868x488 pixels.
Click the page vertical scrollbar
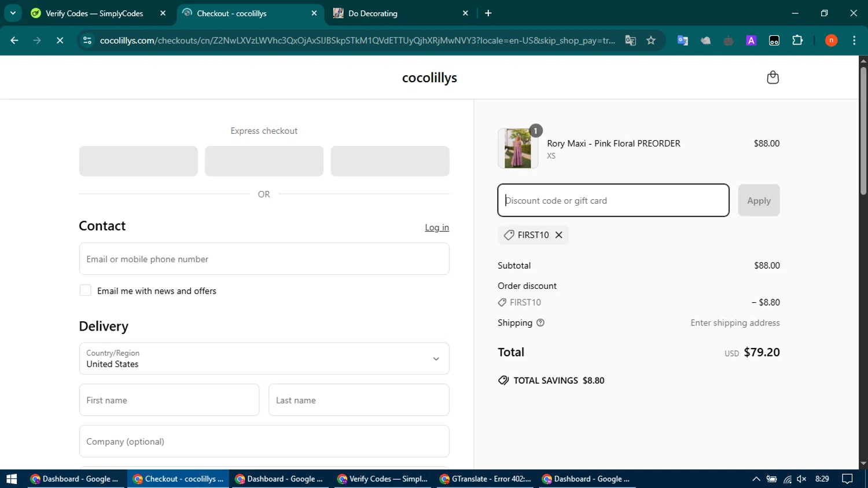pyautogui.click(x=863, y=130)
